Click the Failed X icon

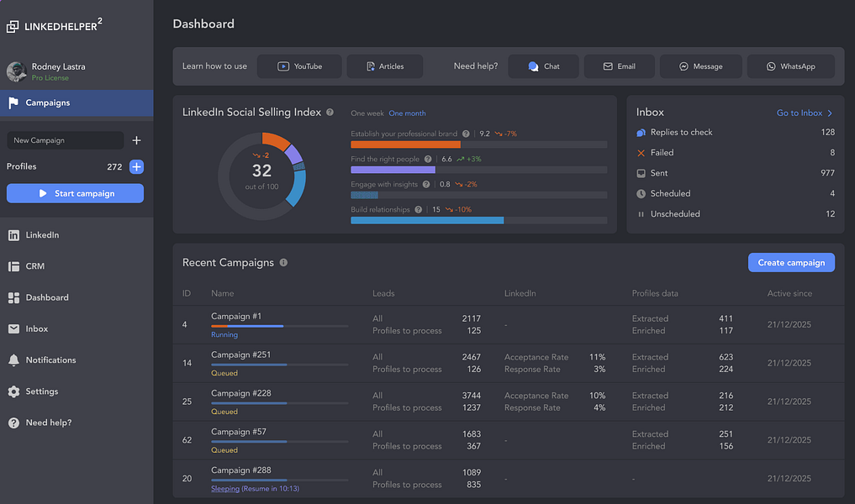tap(641, 153)
